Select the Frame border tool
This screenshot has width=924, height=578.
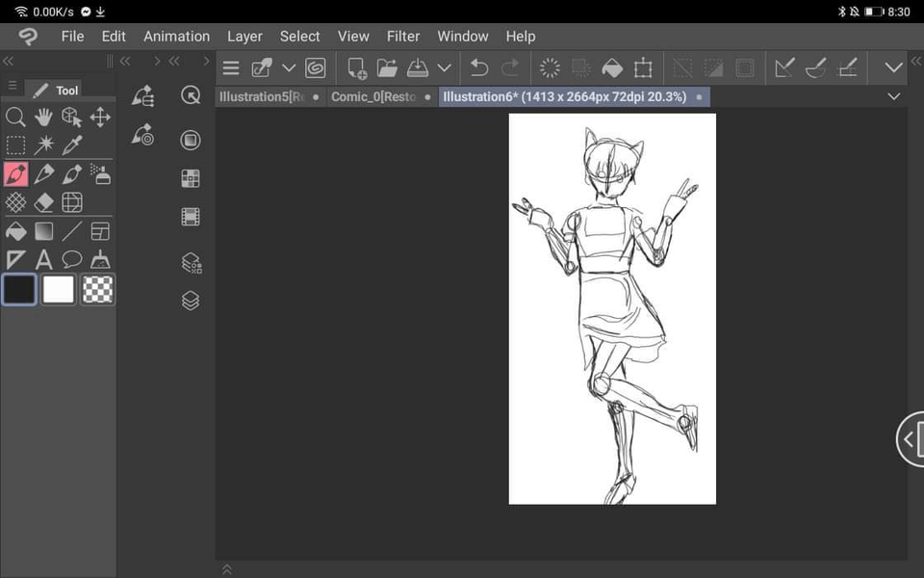click(x=100, y=232)
